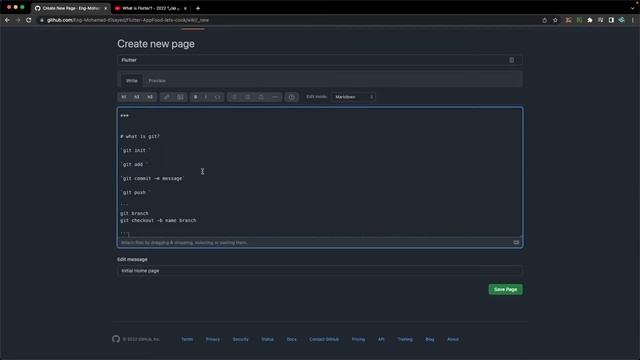Image resolution: width=640 pixels, height=360 pixels.
Task: Open the formatting help icon
Action: [291, 97]
